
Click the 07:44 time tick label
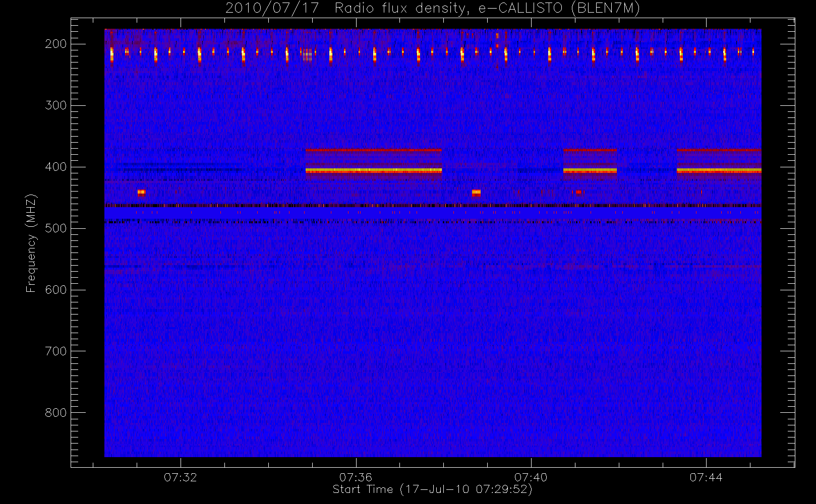tap(706, 477)
